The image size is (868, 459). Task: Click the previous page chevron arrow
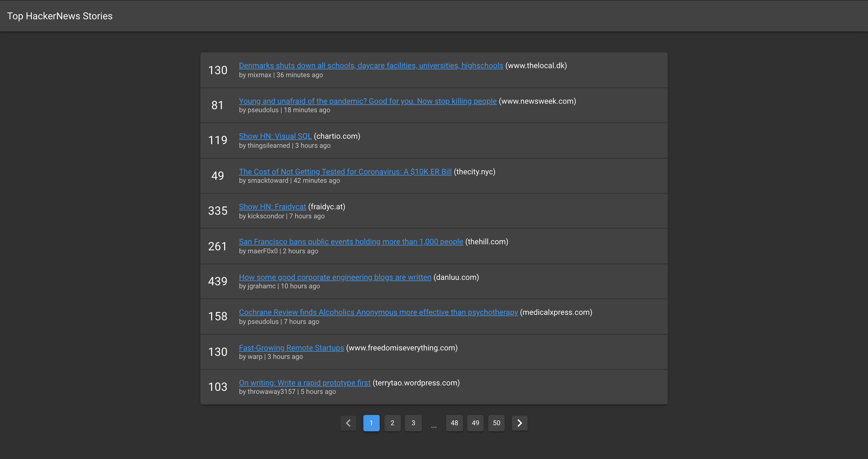tap(348, 423)
